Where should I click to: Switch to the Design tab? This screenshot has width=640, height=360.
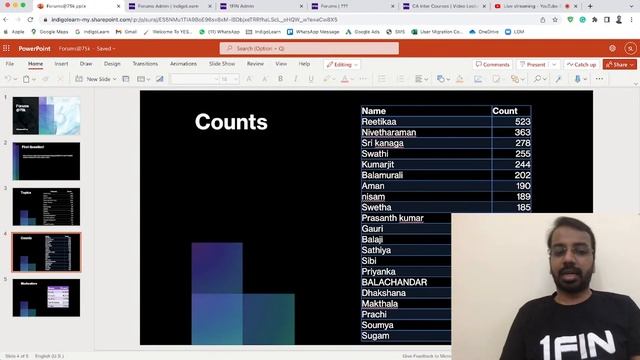coord(112,64)
